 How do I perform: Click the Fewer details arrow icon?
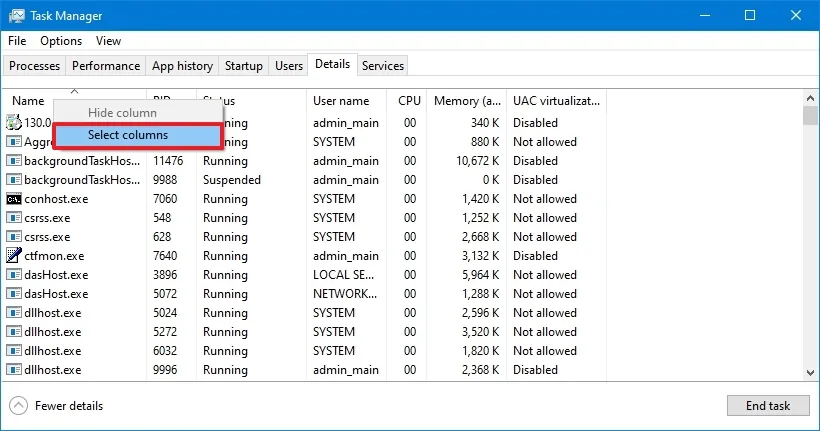(x=18, y=405)
